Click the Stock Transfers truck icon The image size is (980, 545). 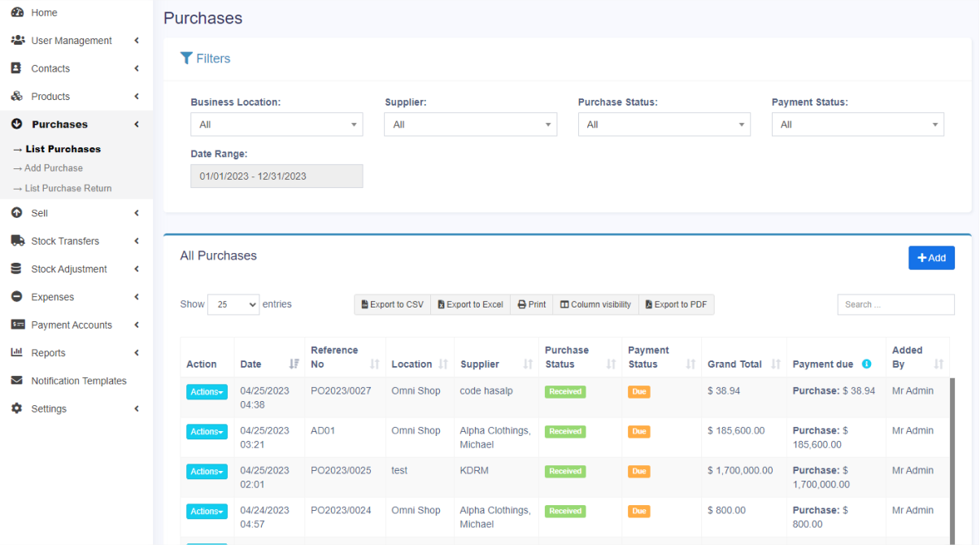coord(16,241)
